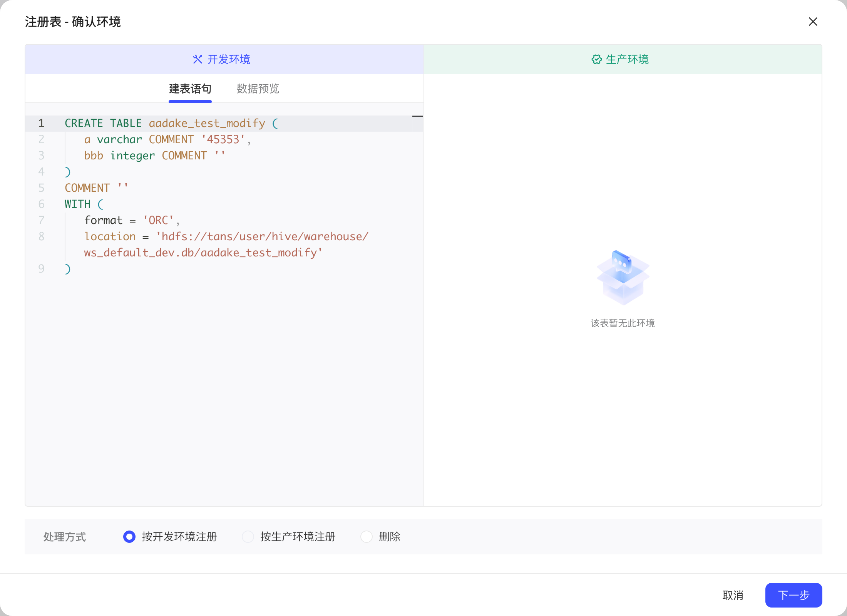Screen dimensions: 847x616
Task: Click the dialog title 注册表 - 确认环境
Action: [x=73, y=22]
